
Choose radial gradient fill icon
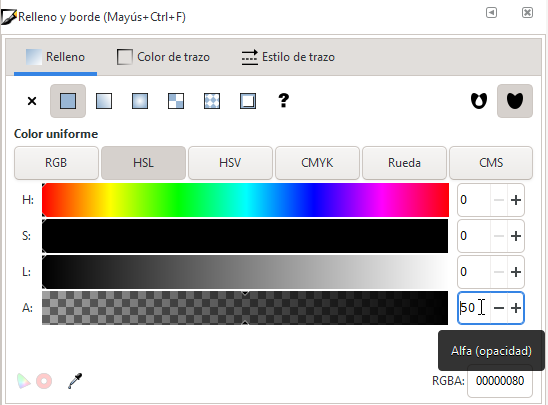coord(140,101)
